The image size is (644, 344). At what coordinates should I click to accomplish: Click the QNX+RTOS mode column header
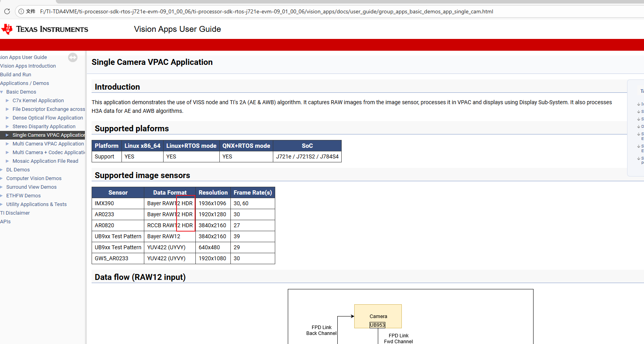pos(246,146)
